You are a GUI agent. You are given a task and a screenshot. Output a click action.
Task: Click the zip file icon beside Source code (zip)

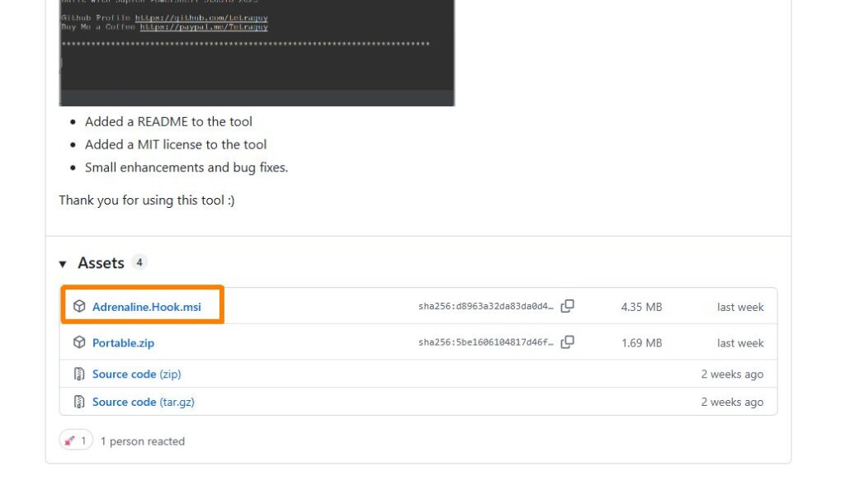point(79,374)
